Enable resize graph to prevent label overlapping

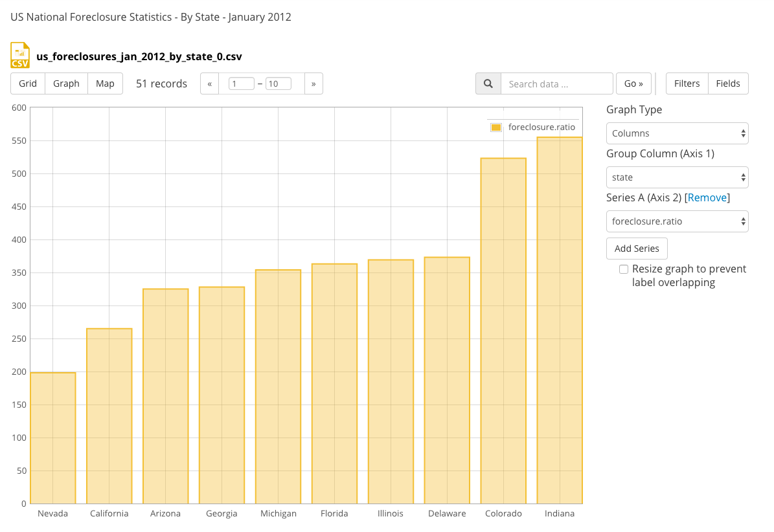(624, 269)
